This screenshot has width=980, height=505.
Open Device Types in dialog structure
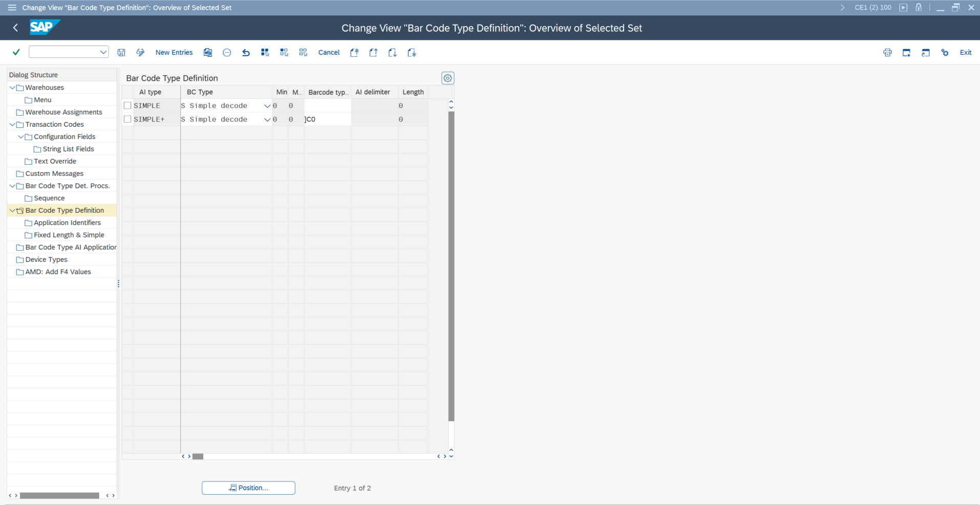click(x=46, y=259)
